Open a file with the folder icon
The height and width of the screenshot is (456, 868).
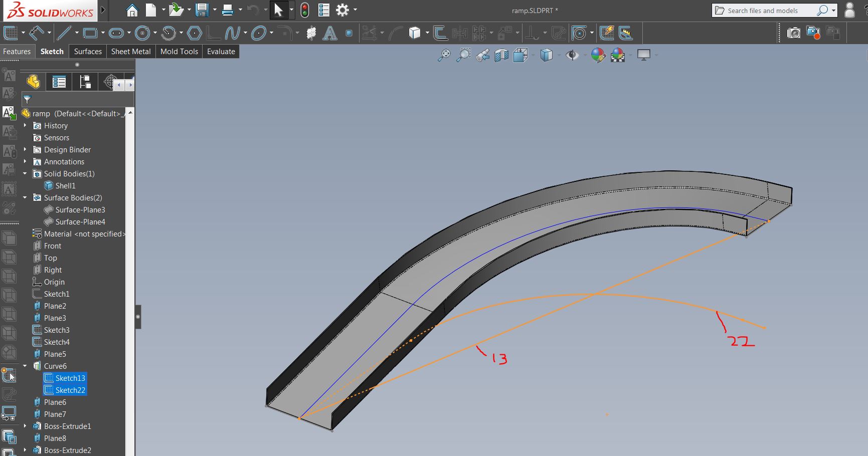pos(176,10)
